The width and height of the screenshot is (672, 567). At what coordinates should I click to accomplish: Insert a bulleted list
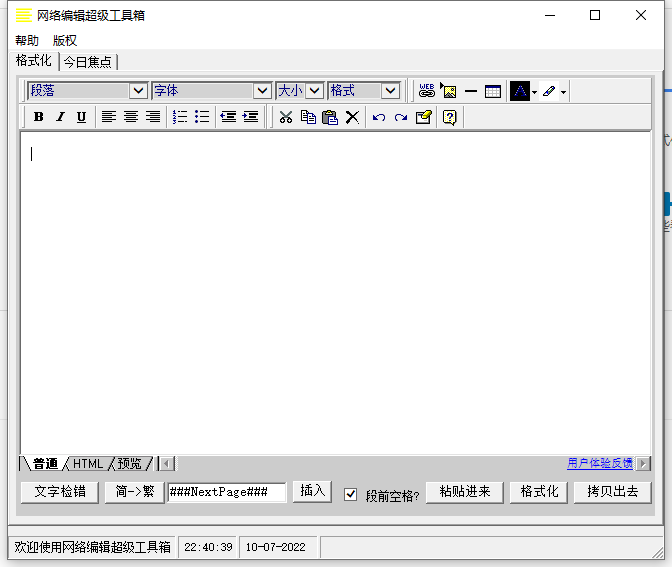click(x=202, y=117)
